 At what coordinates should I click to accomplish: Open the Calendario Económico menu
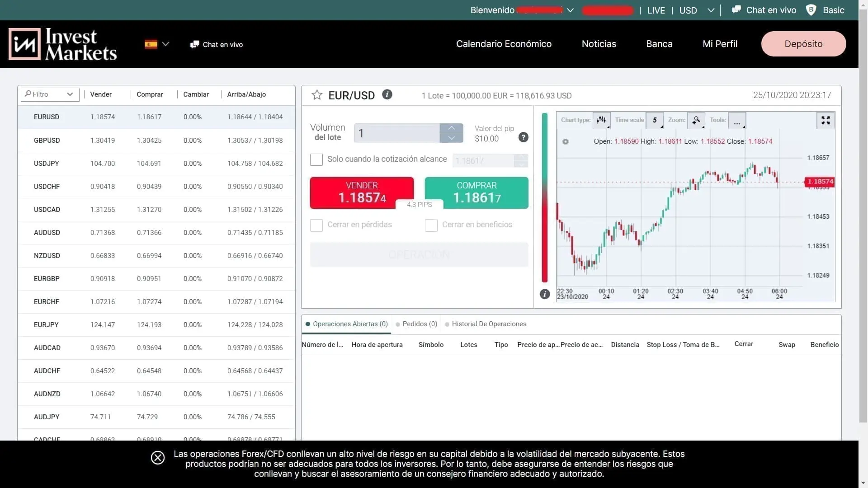504,44
